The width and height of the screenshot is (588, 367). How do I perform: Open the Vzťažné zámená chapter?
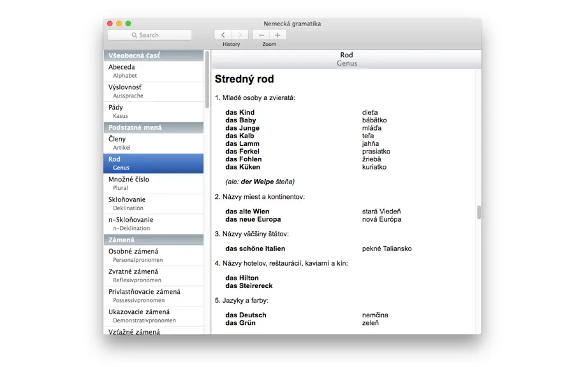pyautogui.click(x=154, y=331)
